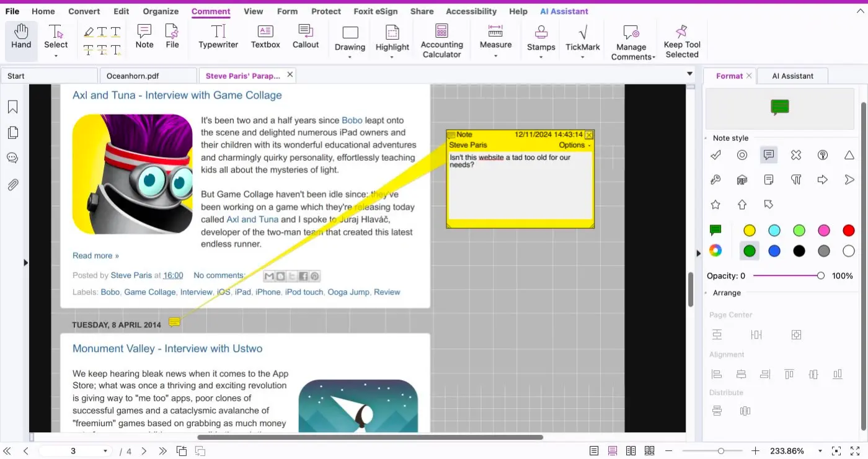Switch to the Protect ribbon tab
The image size is (868, 459).
click(326, 11)
